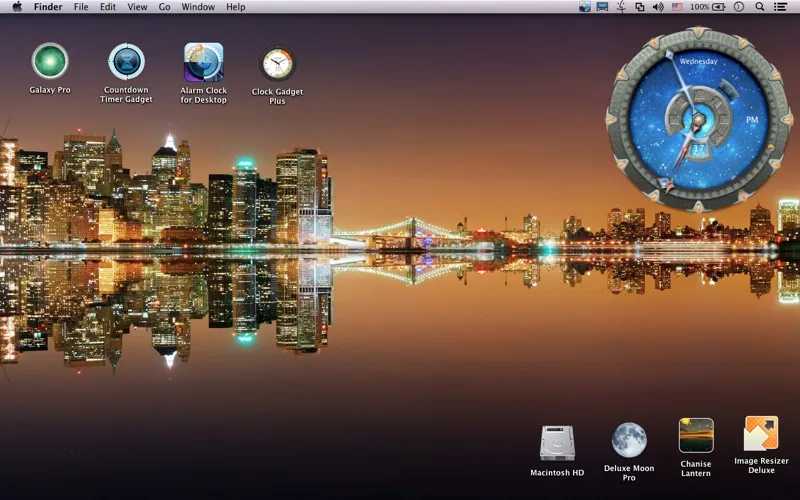The image size is (800, 500).
Task: Click the US flag input source icon
Action: coord(677,7)
